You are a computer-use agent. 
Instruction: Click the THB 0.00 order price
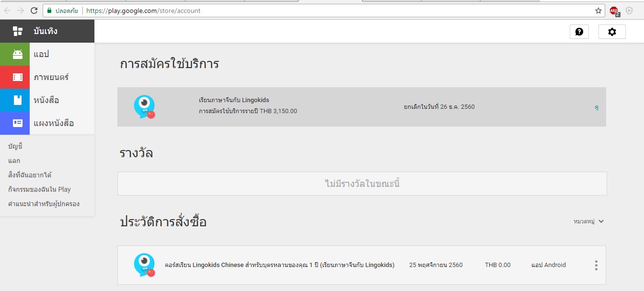[498, 265]
